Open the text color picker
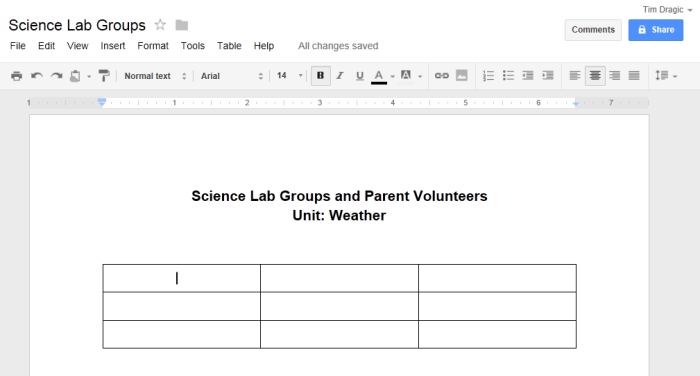The height and width of the screenshot is (376, 700). click(379, 76)
